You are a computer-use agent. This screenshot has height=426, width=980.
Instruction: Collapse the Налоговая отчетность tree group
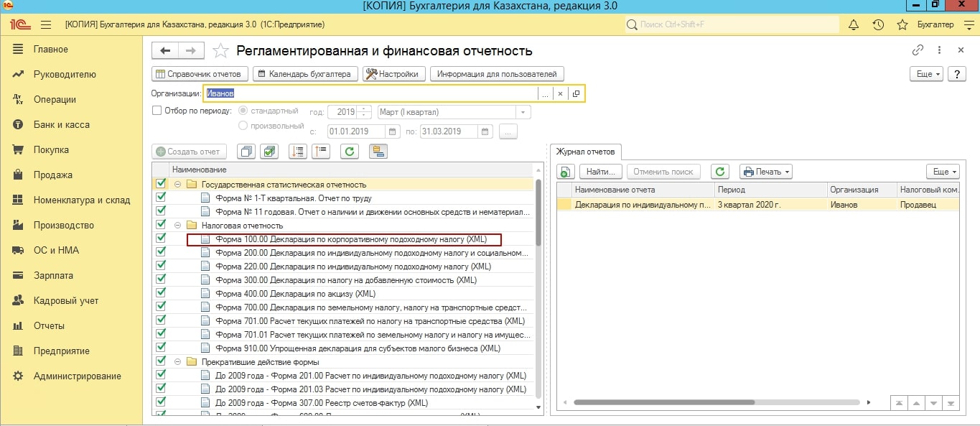point(177,226)
